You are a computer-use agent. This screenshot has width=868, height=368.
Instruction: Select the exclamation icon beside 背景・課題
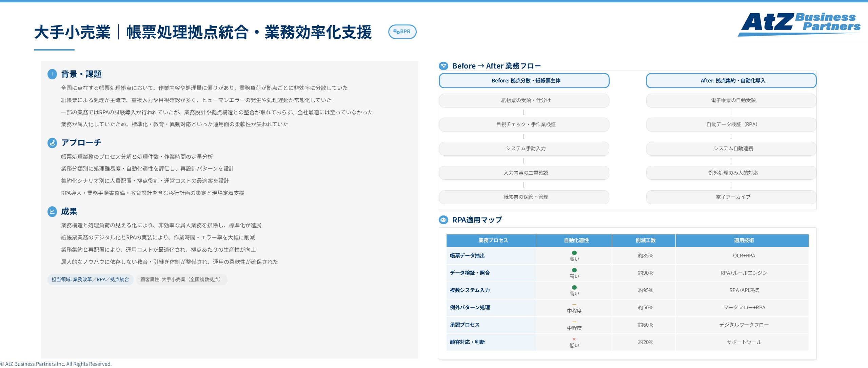[52, 74]
